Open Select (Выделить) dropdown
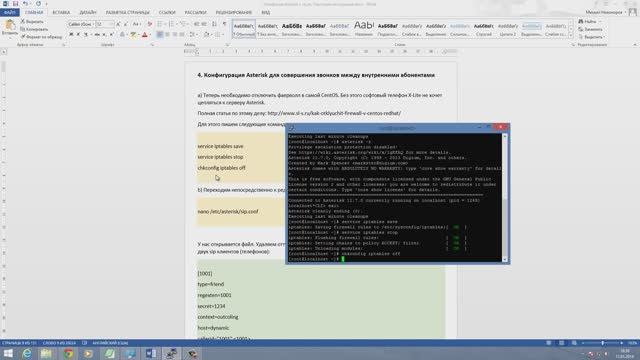The width and height of the screenshot is (640, 360). pyautogui.click(x=591, y=37)
